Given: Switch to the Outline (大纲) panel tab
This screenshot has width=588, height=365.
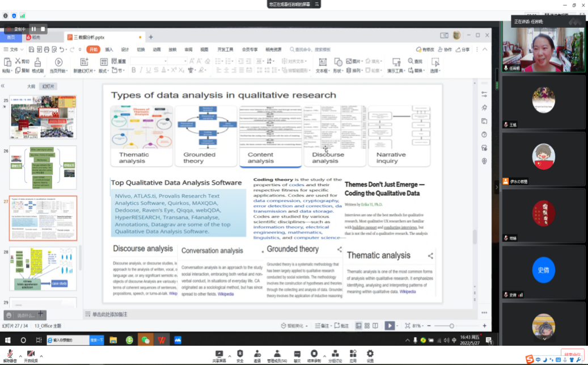Looking at the screenshot, I should [31, 86].
